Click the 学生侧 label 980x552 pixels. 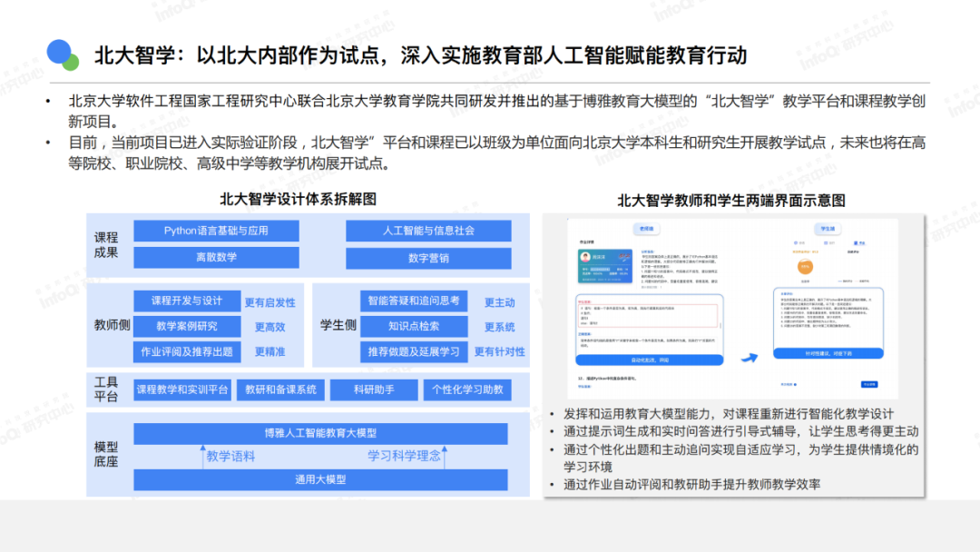coord(338,325)
